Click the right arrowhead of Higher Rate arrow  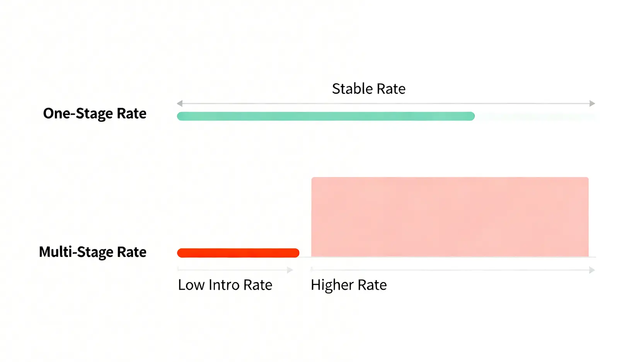pos(592,270)
